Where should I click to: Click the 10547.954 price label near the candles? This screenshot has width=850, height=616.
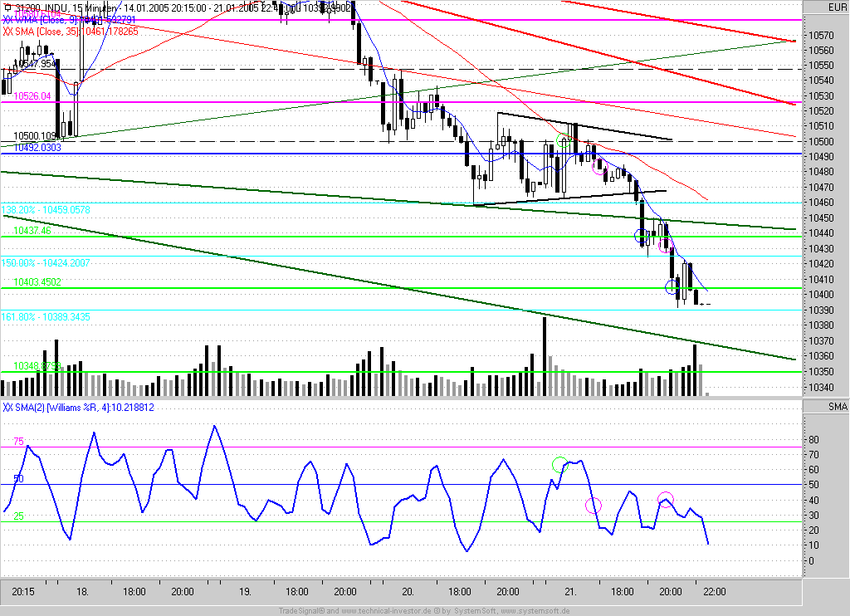coord(35,64)
